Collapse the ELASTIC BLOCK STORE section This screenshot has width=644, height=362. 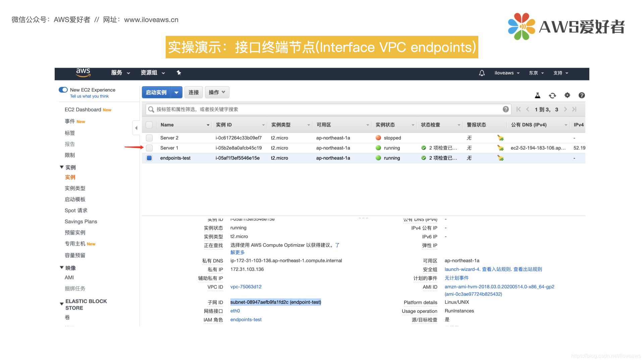(62, 304)
